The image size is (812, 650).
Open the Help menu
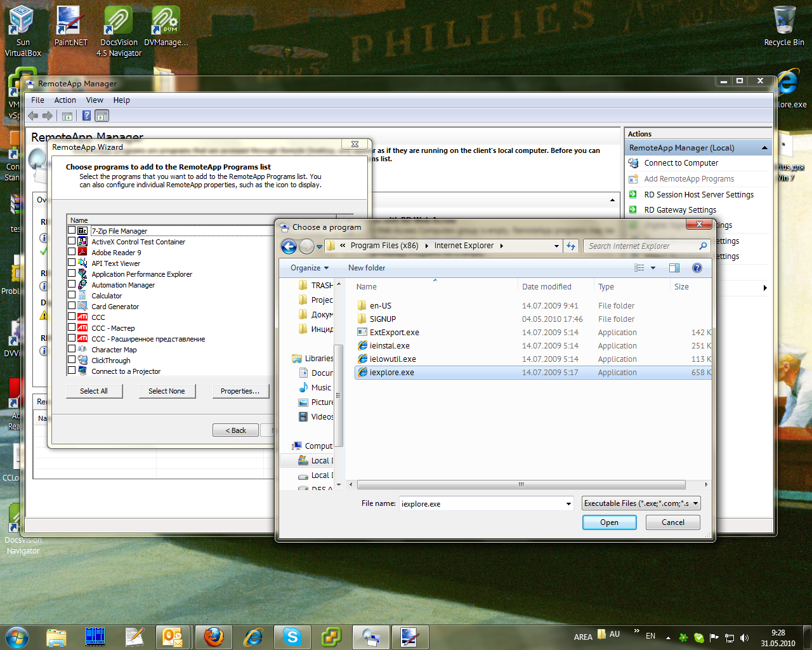click(x=121, y=100)
